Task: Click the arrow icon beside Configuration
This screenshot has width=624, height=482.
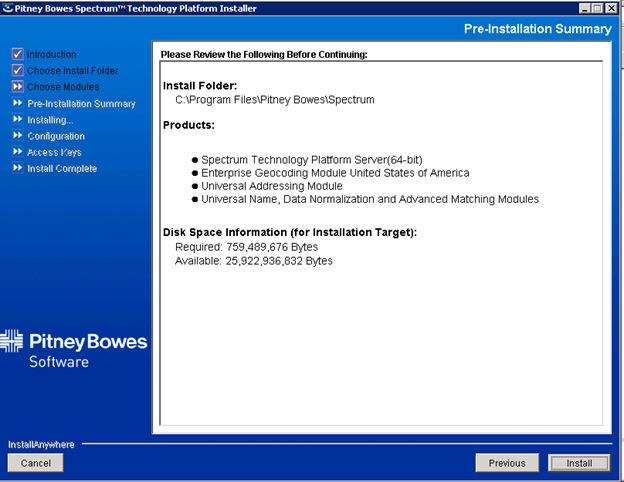Action: pyautogui.click(x=17, y=135)
